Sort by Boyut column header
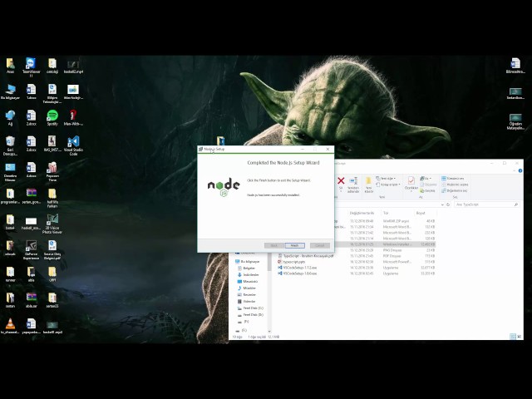The image size is (532, 399). (x=421, y=213)
